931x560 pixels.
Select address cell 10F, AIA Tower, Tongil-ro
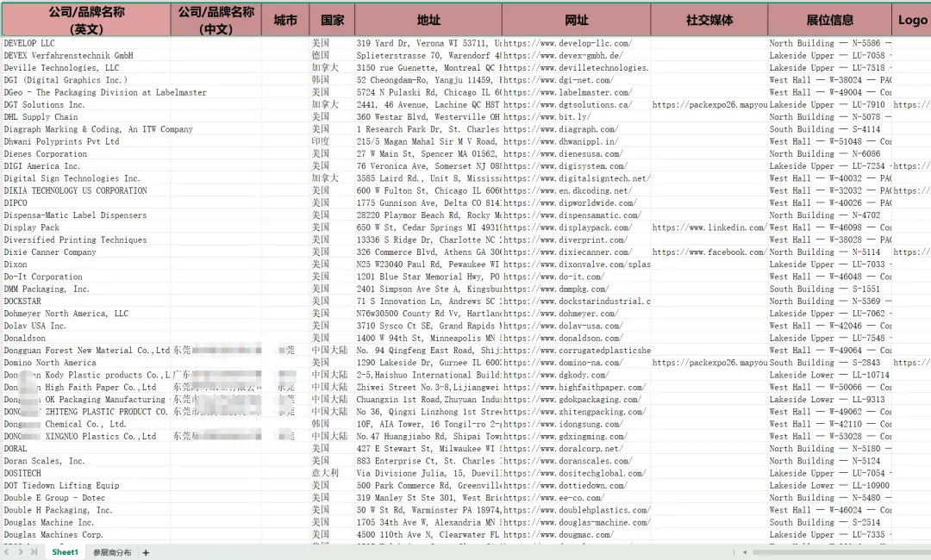[x=428, y=424]
